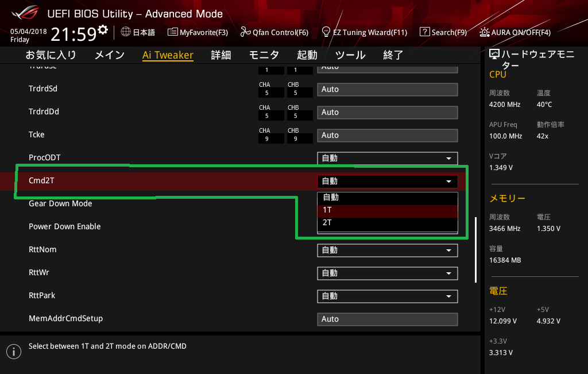Go to ツール tab
The image size is (588, 374).
[x=350, y=55]
